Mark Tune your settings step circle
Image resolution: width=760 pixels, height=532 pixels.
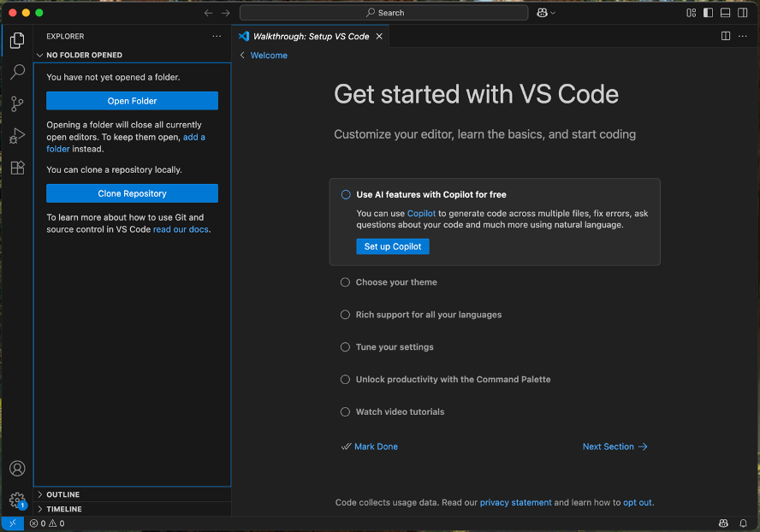coord(345,347)
